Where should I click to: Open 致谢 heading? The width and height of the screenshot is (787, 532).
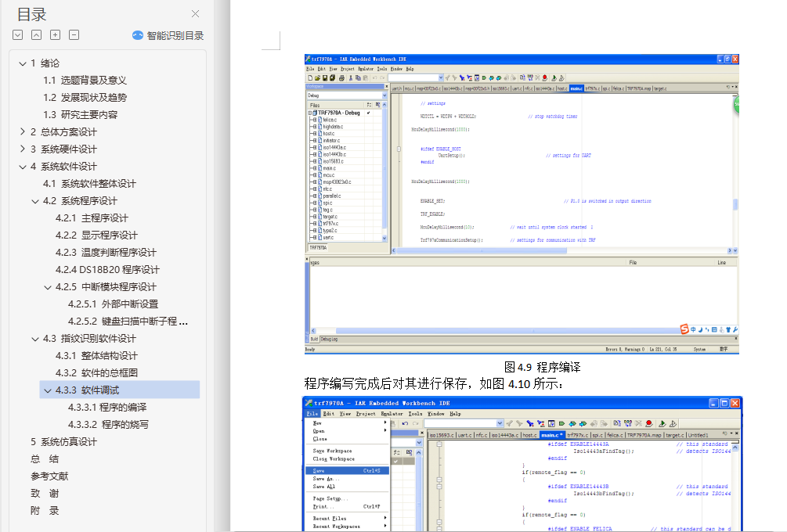point(45,494)
